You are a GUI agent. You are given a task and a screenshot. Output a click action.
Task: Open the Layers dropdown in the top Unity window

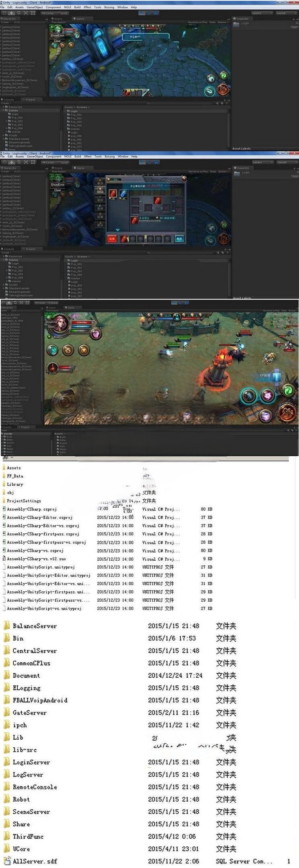click(262, 13)
